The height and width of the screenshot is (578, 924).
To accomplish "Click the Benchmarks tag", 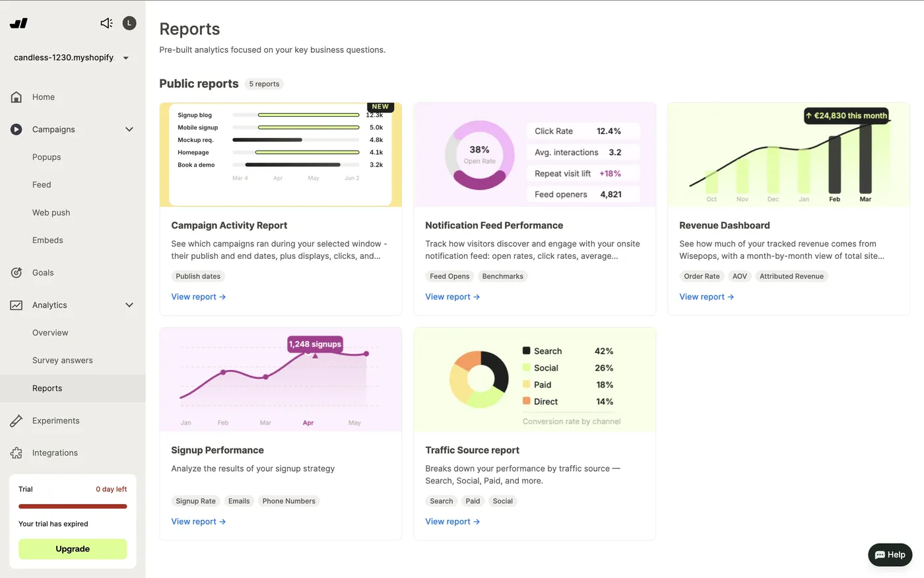I will tap(503, 277).
